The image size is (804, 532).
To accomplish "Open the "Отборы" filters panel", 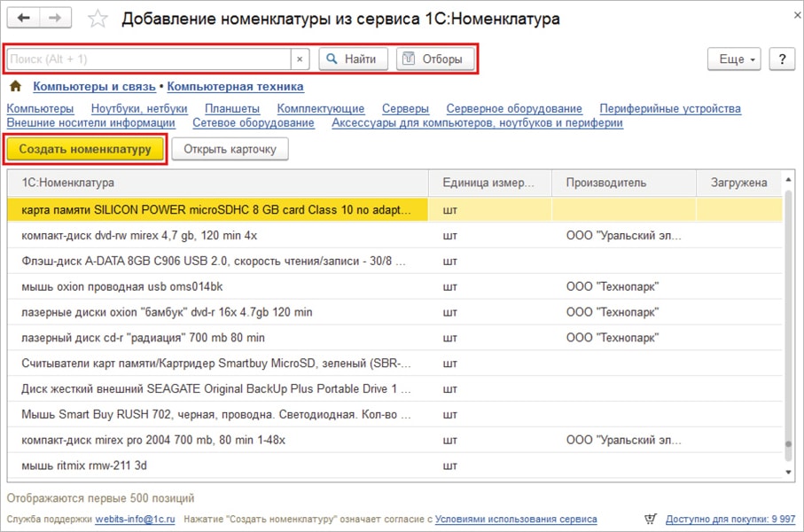I will pos(434,59).
